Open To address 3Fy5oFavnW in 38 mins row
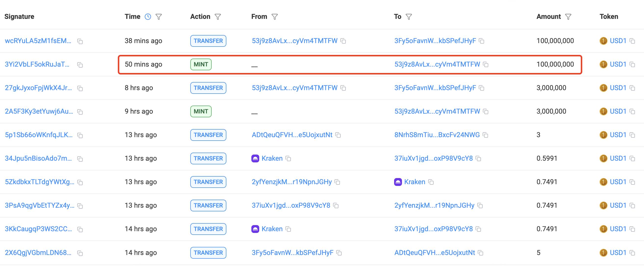The height and width of the screenshot is (266, 644). tap(435, 41)
